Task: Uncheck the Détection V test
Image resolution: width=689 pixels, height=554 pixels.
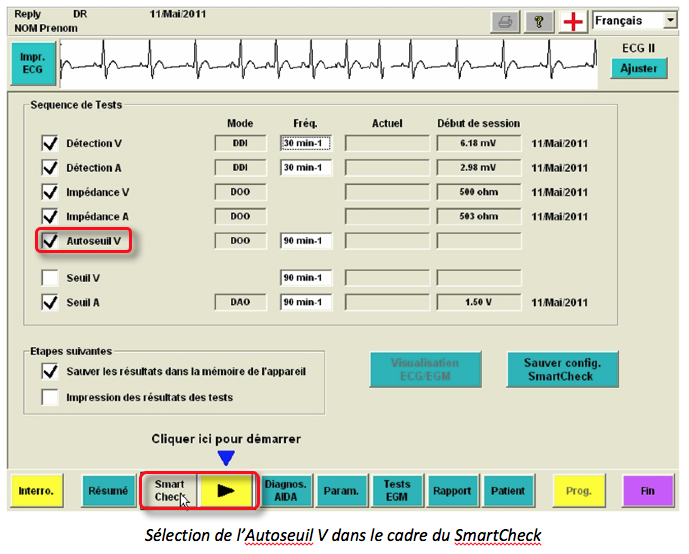Action: [50, 143]
